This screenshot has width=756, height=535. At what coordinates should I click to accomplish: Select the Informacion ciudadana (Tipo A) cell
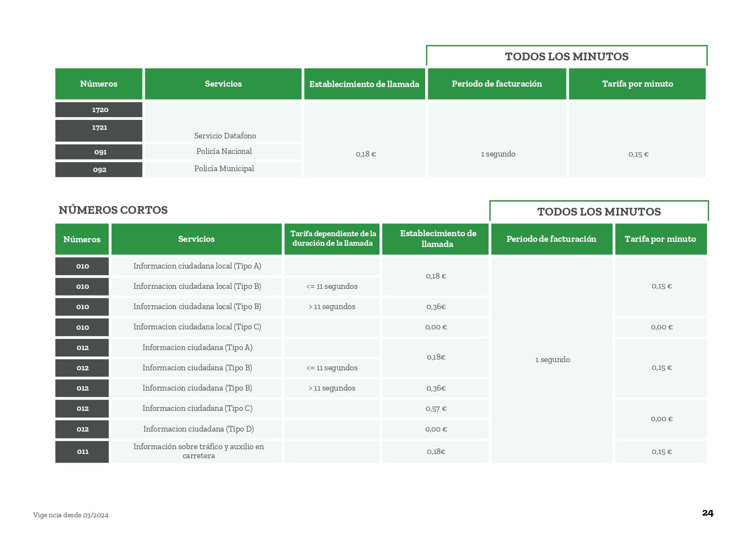point(197,347)
